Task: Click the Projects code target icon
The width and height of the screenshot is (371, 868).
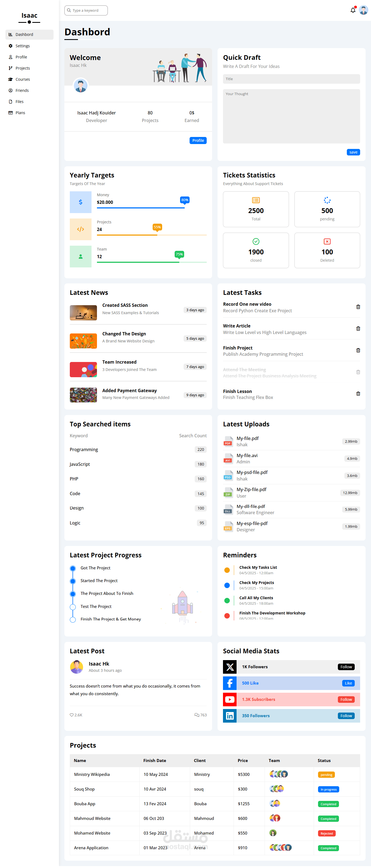Action: [80, 229]
